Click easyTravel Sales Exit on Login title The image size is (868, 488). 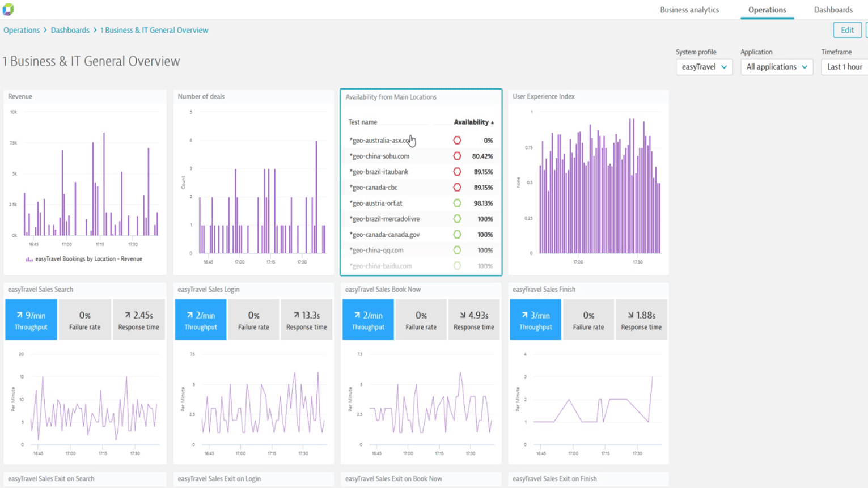[x=219, y=479]
